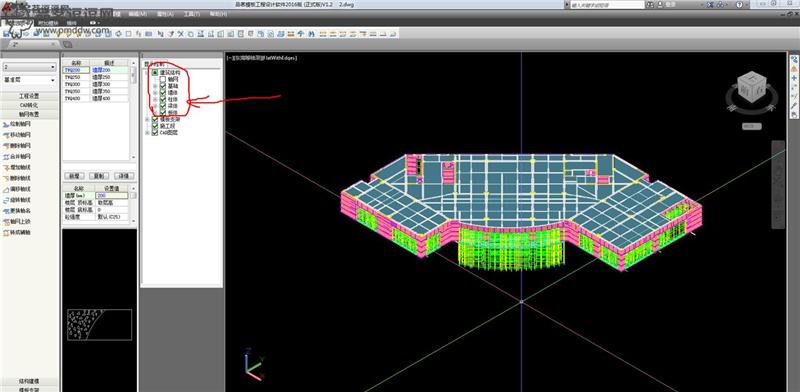The image size is (800, 392).
Task: Open the floor number dropdown showing 2
Action: click(30, 67)
